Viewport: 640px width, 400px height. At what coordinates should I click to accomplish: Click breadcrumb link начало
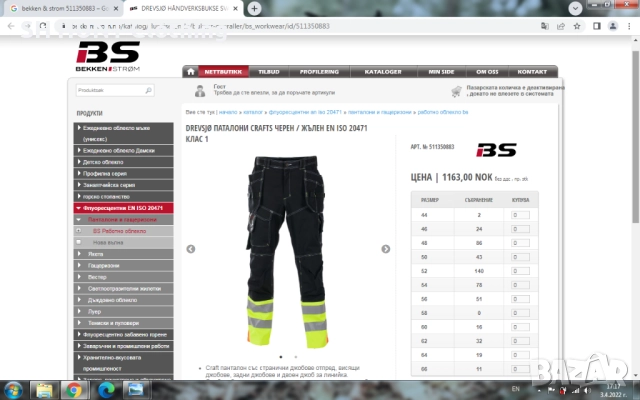pyautogui.click(x=228, y=112)
